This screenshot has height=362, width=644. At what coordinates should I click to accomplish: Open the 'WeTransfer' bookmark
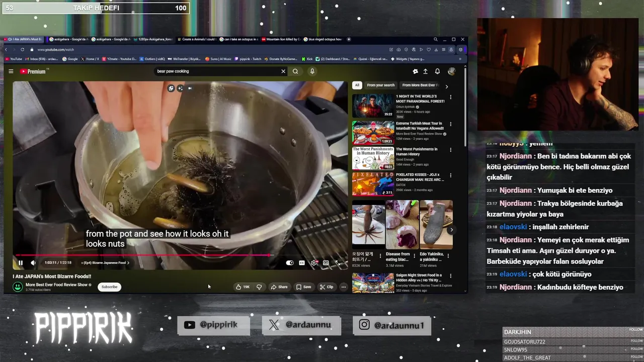click(x=184, y=59)
